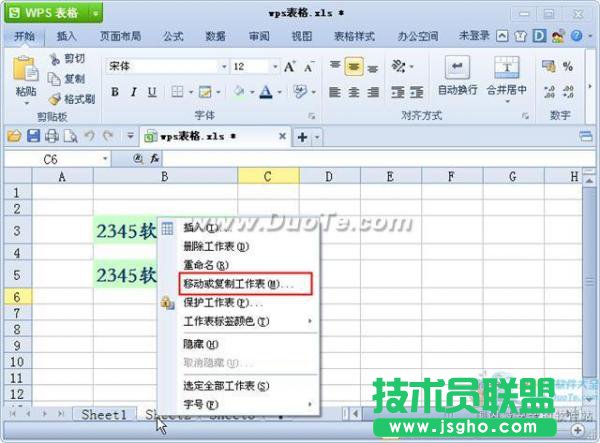Open the font size 12 dropdown
The image size is (600, 443).
(x=275, y=67)
